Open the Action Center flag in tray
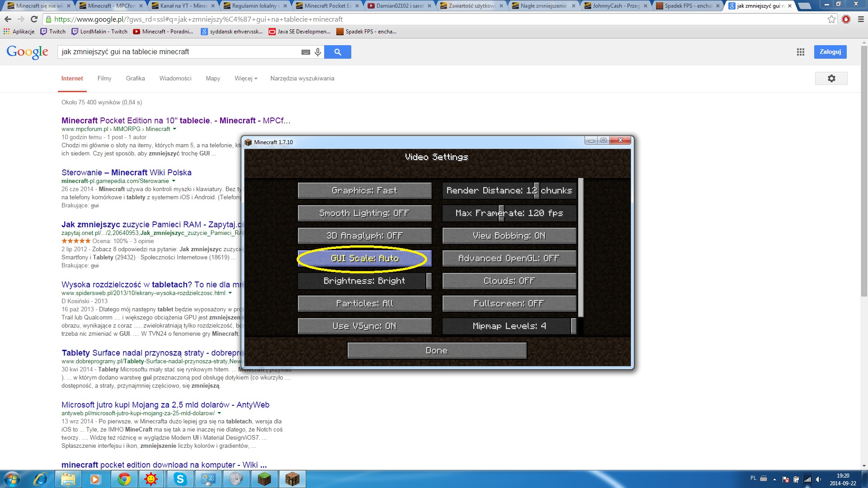Screen dimensions: 868x488 coord(785,479)
